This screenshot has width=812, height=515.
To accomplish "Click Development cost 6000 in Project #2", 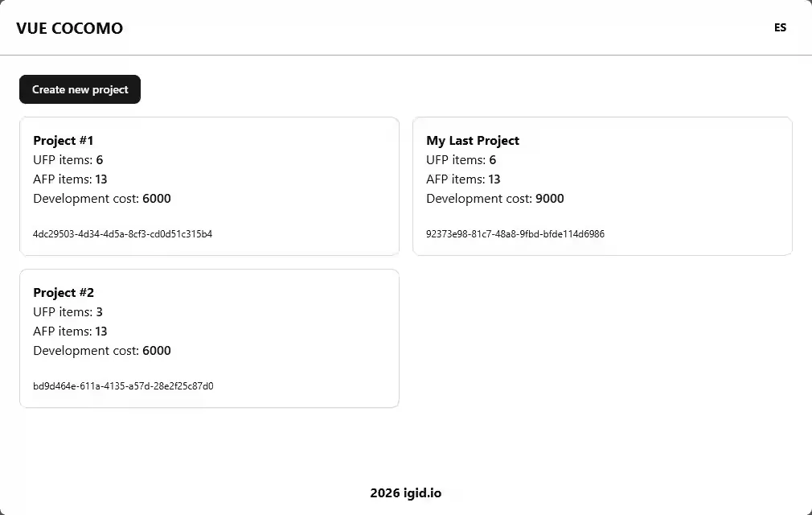I will (102, 350).
